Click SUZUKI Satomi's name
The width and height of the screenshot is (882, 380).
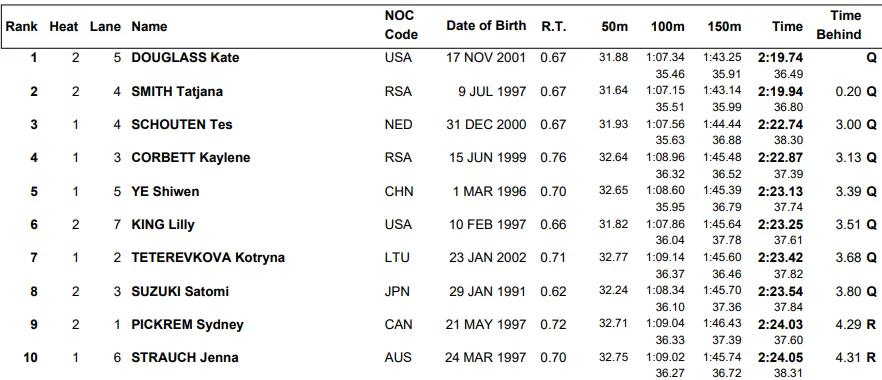(180, 291)
